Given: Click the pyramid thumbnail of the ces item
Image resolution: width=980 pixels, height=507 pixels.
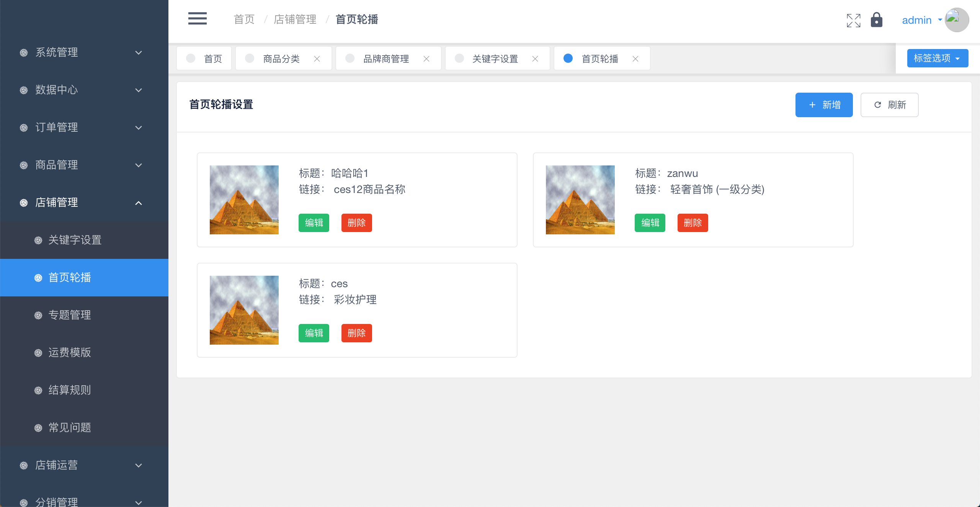Looking at the screenshot, I should pyautogui.click(x=244, y=310).
